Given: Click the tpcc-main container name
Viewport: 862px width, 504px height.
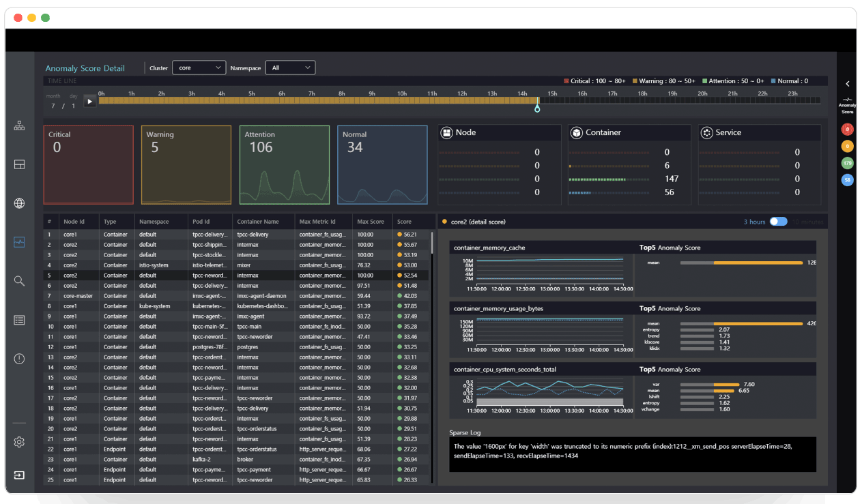Looking at the screenshot, I should tap(249, 327).
